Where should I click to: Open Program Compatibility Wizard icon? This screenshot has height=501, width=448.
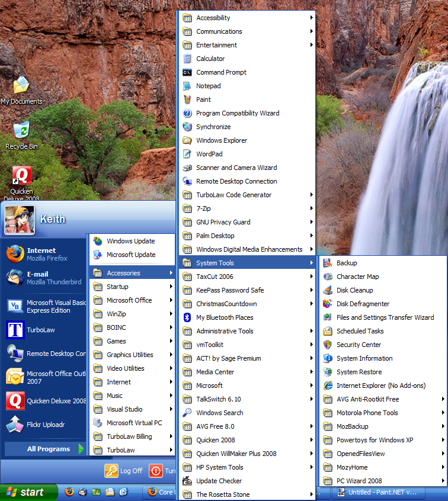coord(187,114)
